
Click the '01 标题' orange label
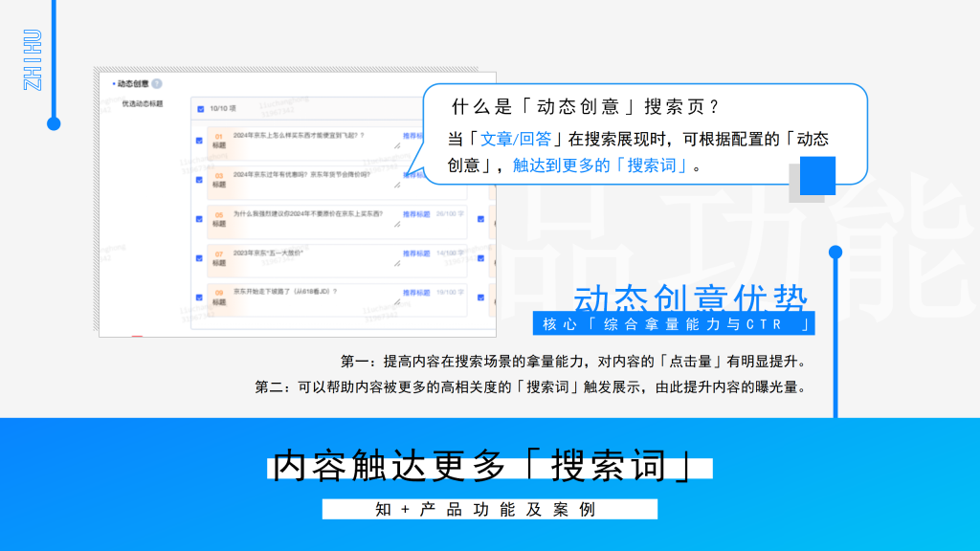(x=219, y=142)
